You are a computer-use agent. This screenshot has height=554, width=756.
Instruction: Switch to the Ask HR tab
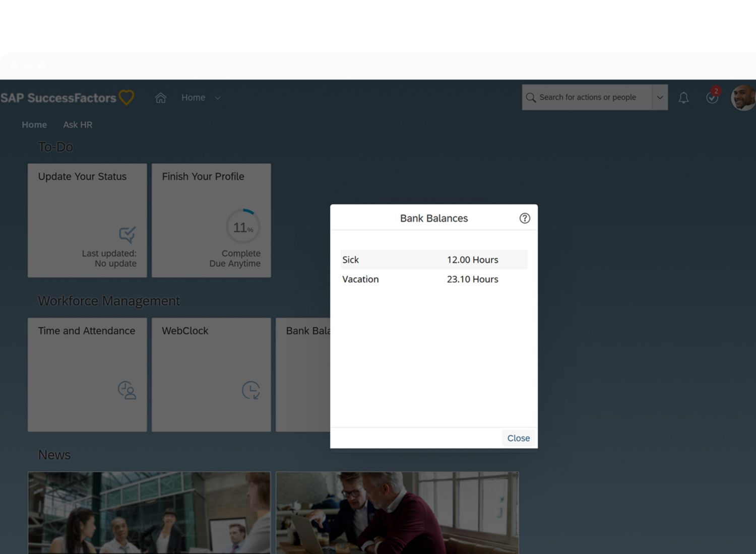pyautogui.click(x=78, y=124)
